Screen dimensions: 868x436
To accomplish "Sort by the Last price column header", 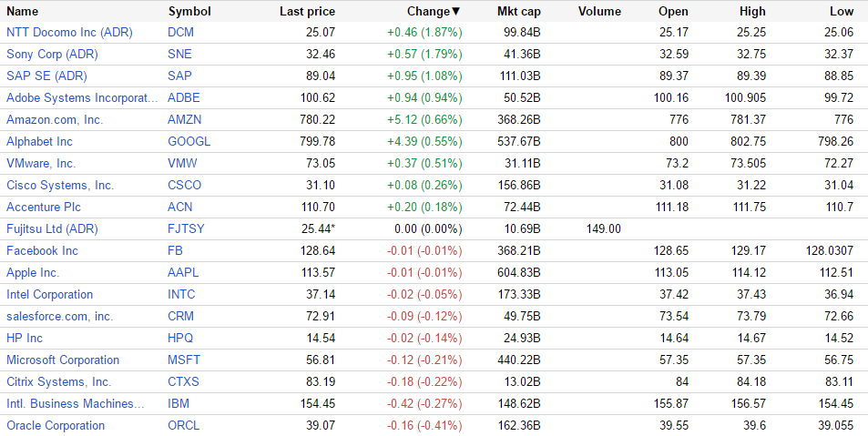I will (x=307, y=12).
